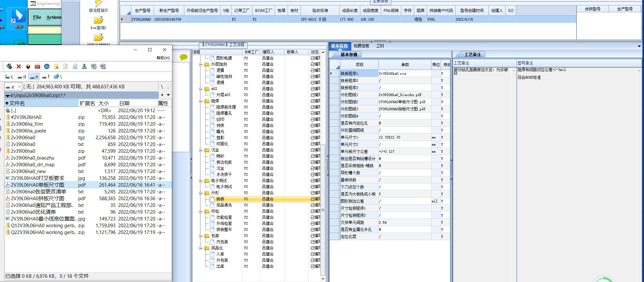644x282 pixels.
Task: Select the 2v39l06ha_film zip file
Action: [x=27, y=124]
